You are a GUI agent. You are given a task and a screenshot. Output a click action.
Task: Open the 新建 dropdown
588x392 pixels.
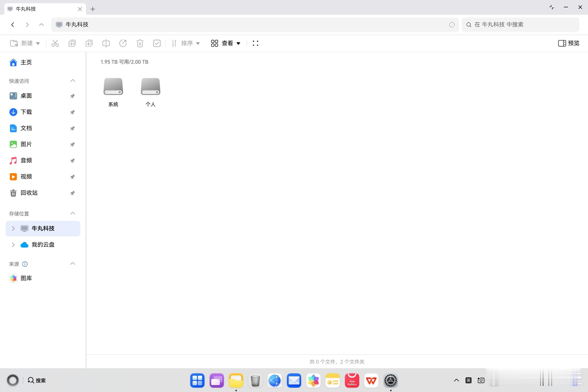tap(25, 43)
